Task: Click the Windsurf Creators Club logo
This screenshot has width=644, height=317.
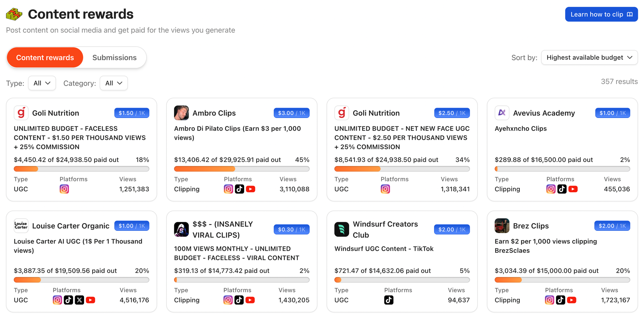Action: [x=341, y=229]
